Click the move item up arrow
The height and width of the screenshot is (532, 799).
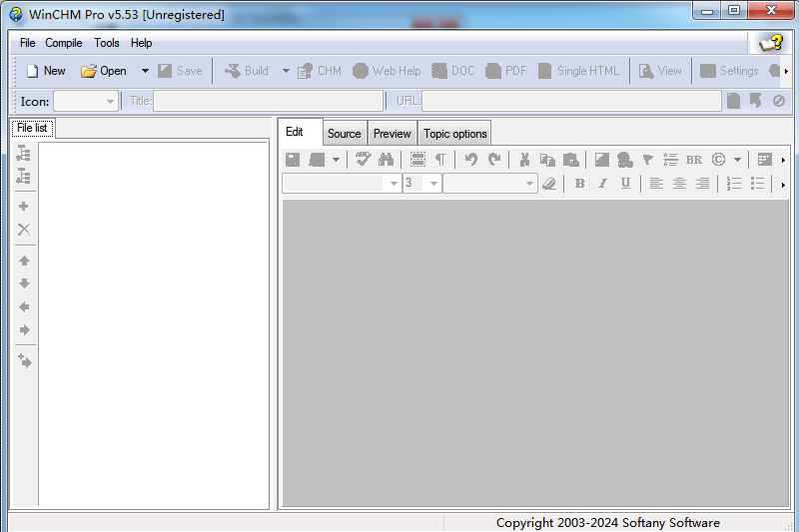point(24,261)
